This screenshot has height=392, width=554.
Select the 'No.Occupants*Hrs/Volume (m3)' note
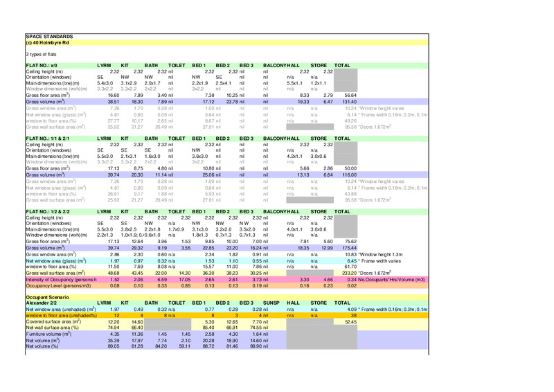391,280
